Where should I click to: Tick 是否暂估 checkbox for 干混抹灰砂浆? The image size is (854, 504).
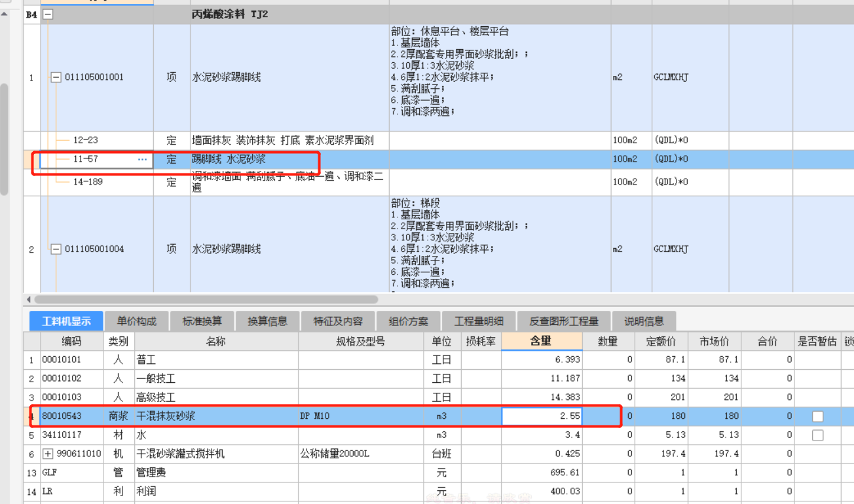[x=817, y=416]
